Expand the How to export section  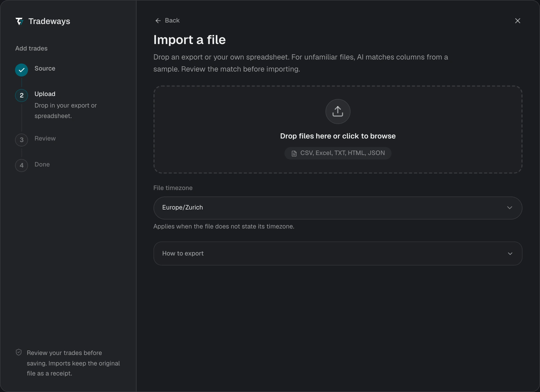338,253
